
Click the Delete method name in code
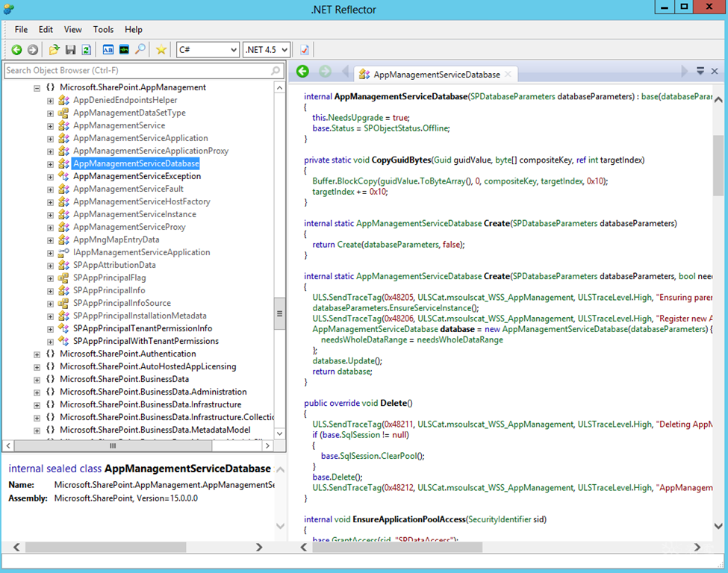[393, 403]
